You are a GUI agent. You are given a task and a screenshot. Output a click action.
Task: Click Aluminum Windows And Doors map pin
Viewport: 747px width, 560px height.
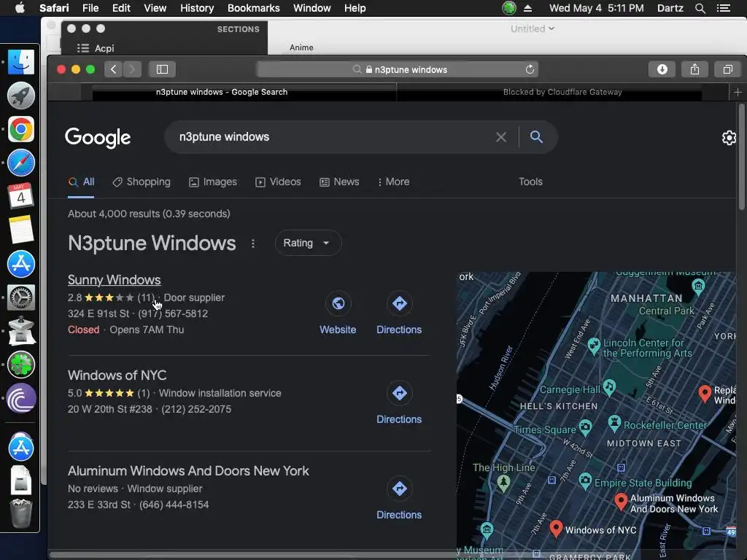coord(620,502)
